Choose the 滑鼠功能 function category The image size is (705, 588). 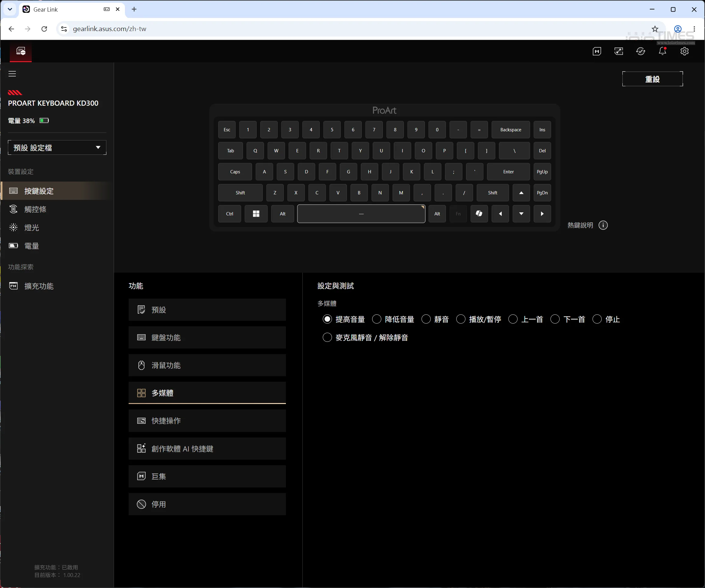[207, 366]
